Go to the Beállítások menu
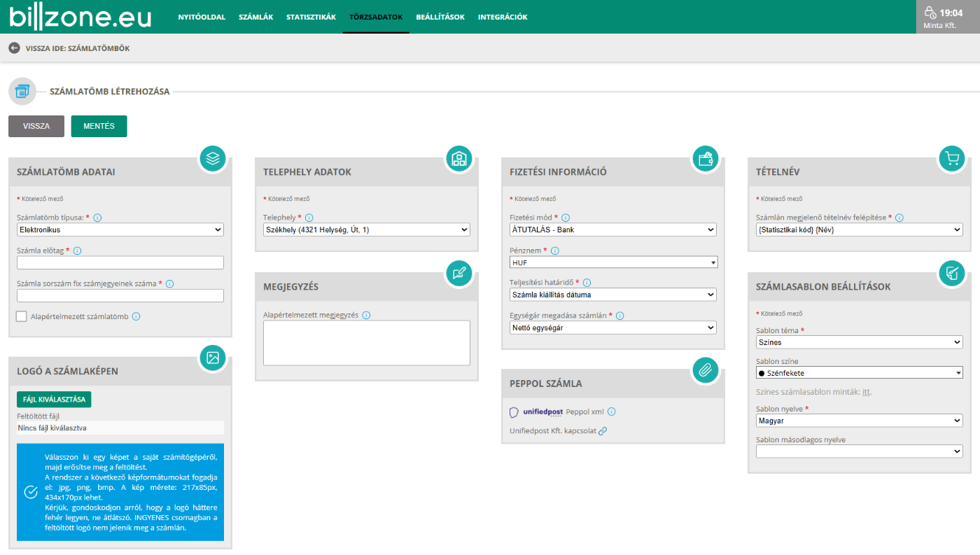This screenshot has height=555, width=980. pyautogui.click(x=440, y=17)
